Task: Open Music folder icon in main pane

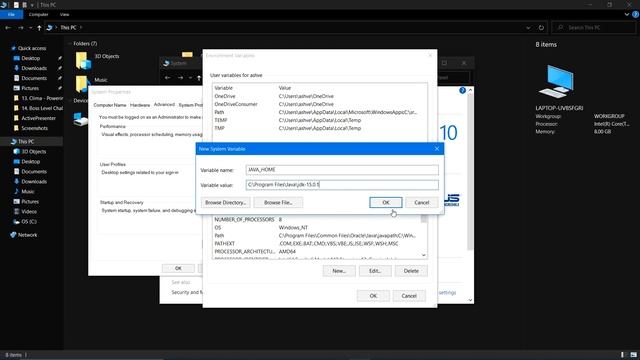Action: [82, 83]
